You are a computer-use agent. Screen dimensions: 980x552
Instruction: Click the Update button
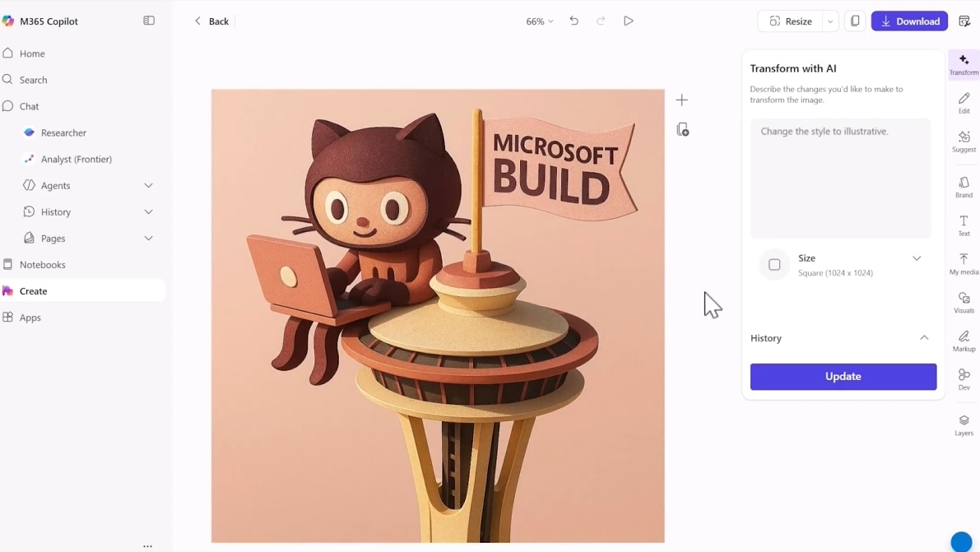[x=843, y=376]
